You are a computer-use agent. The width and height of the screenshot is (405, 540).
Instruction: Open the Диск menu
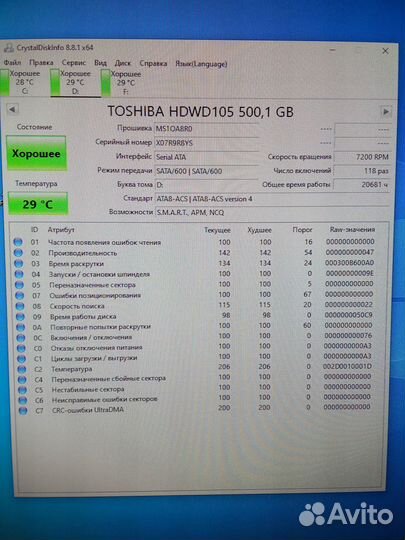[123, 63]
